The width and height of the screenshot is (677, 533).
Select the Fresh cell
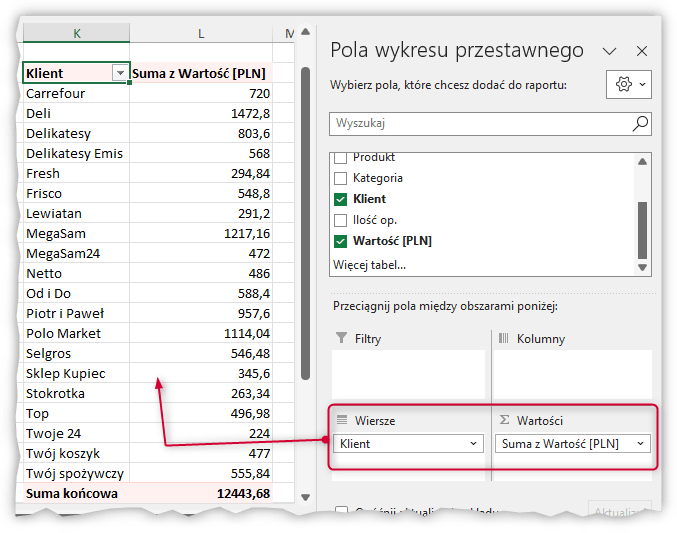[76, 173]
